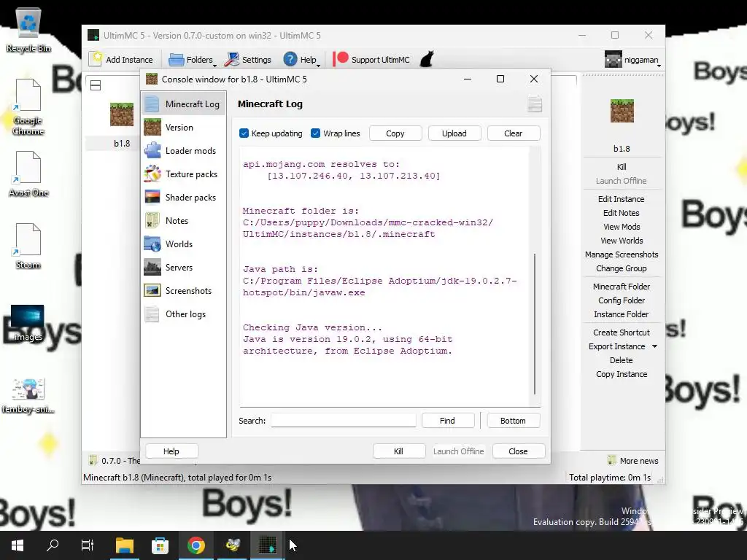
Task: Click the Texture packs palette icon
Action: coord(152,174)
